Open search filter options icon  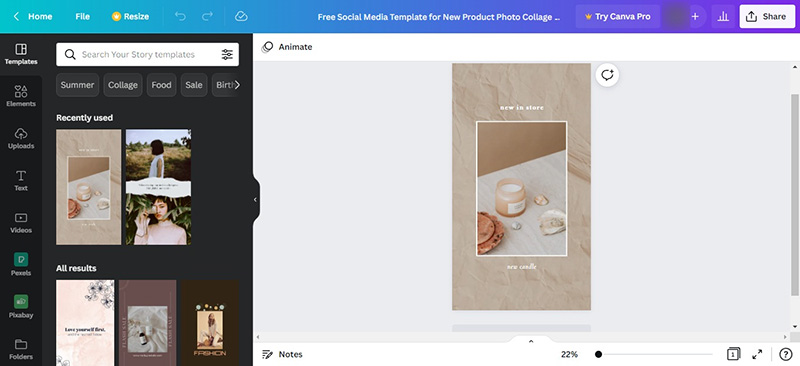pos(227,55)
